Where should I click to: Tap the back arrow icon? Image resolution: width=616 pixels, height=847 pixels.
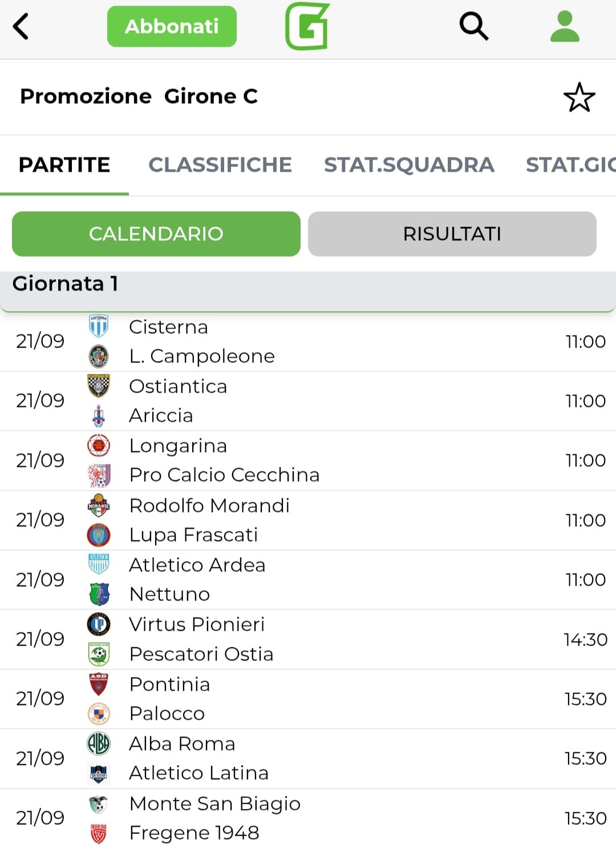(21, 26)
